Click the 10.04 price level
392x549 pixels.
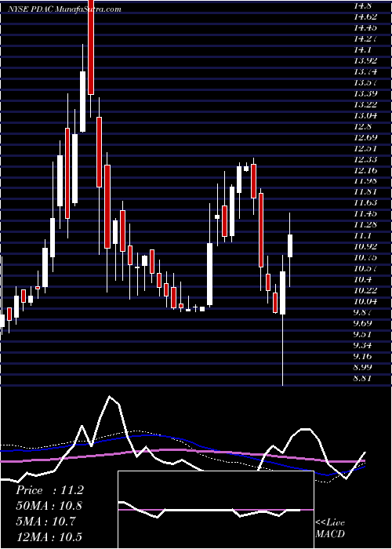click(365, 301)
